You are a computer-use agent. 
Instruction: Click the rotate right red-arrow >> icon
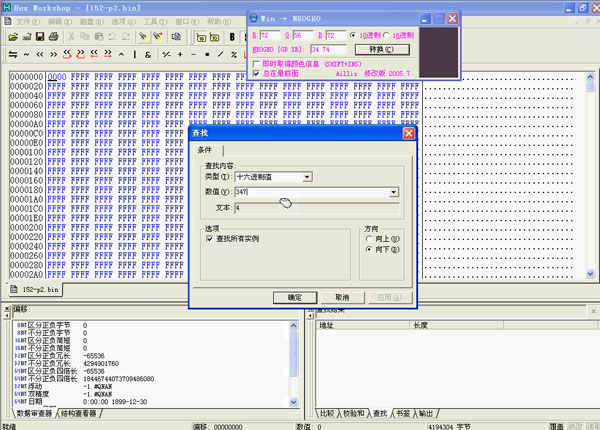81,54
